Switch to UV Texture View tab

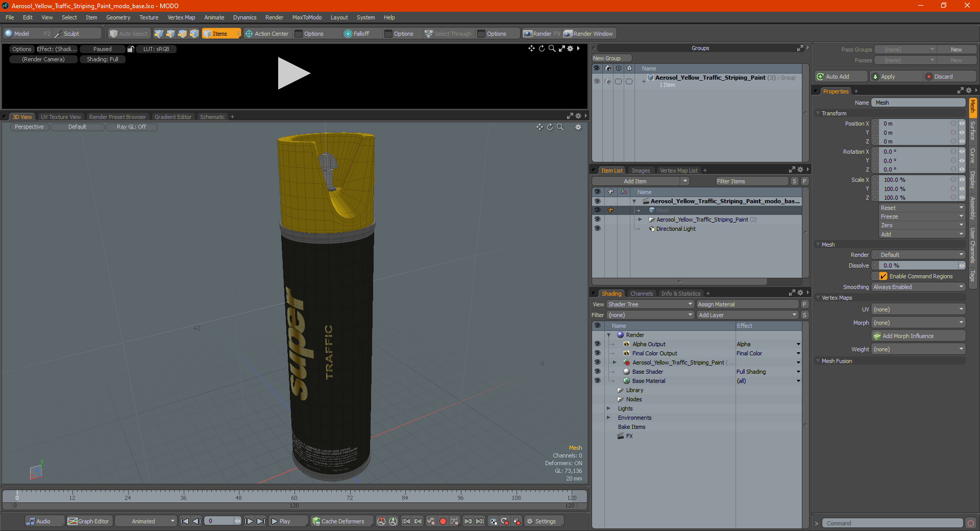click(61, 117)
